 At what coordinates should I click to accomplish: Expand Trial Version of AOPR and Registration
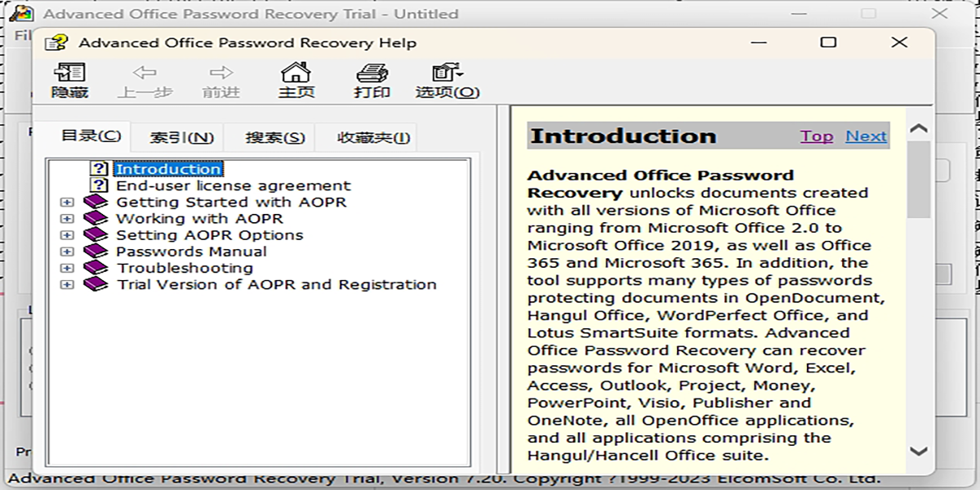pos(67,285)
